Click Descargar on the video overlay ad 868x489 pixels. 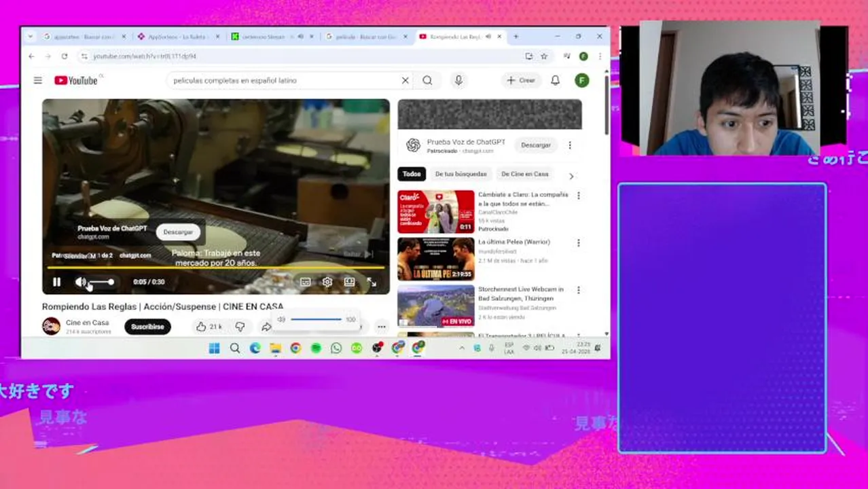[178, 232]
